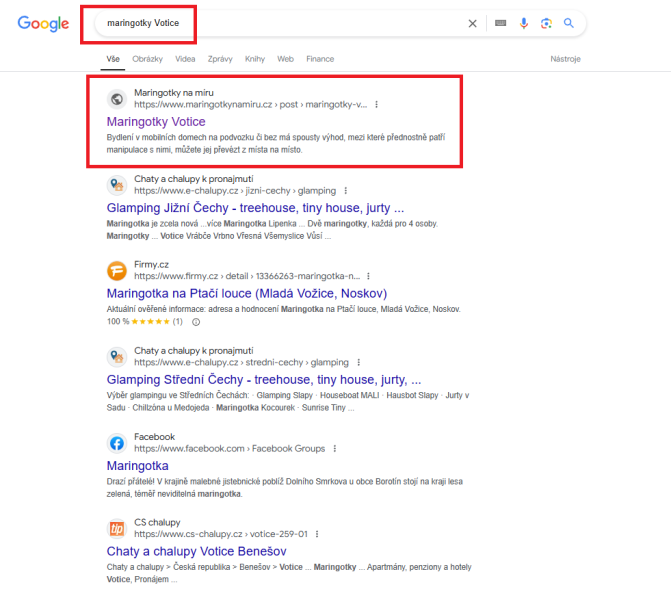Open more options for Facebook Groups result
The height and width of the screenshot is (600, 671).
coord(335,449)
